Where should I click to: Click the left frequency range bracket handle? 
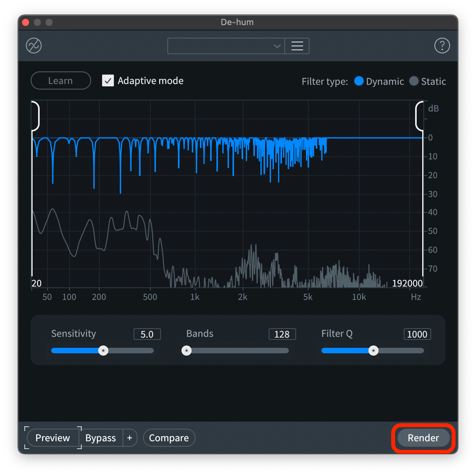tap(36, 116)
